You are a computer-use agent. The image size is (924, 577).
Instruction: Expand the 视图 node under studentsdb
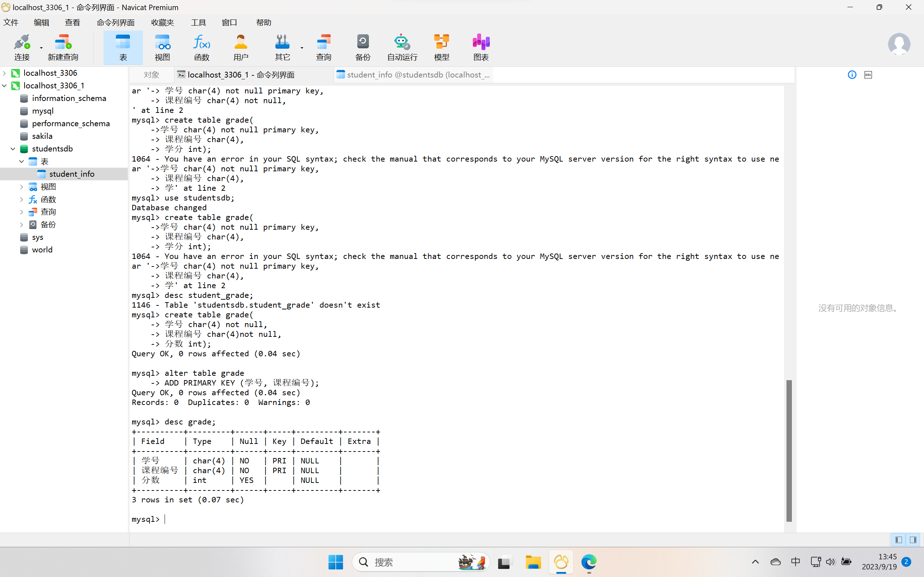point(22,186)
